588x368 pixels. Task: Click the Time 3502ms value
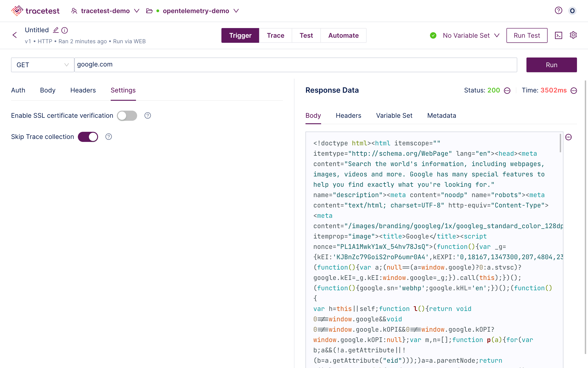[554, 90]
